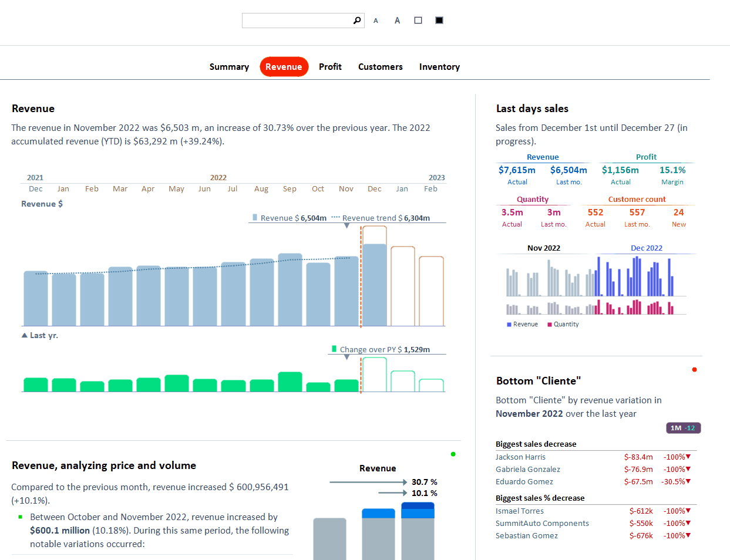The width and height of the screenshot is (730, 560).
Task: Click the Revenue trend dotted legend
Action: coord(335,217)
